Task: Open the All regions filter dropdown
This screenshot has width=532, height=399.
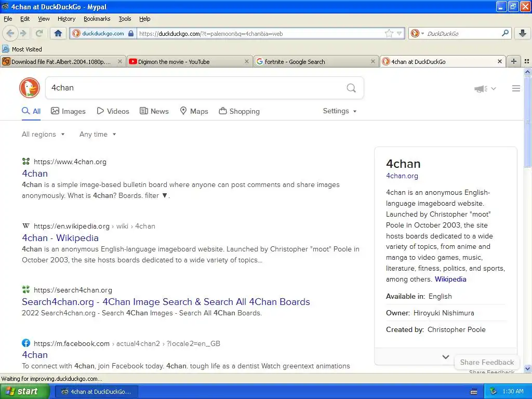Action: 43,135
